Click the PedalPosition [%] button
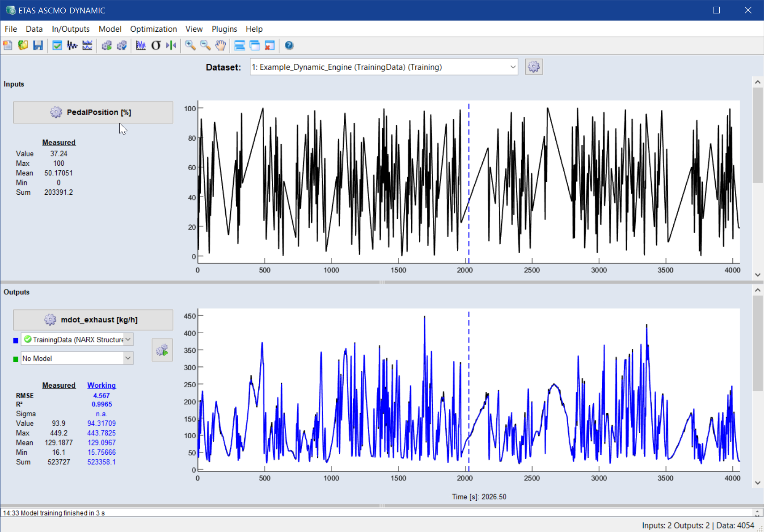764x532 pixels. pos(93,113)
